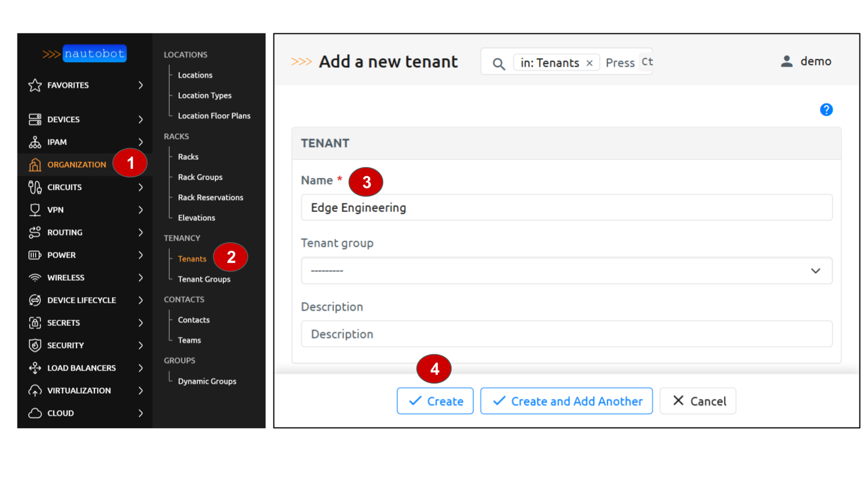Image resolution: width=868 pixels, height=488 pixels.
Task: Expand the Routing menu chevron
Action: click(x=141, y=232)
